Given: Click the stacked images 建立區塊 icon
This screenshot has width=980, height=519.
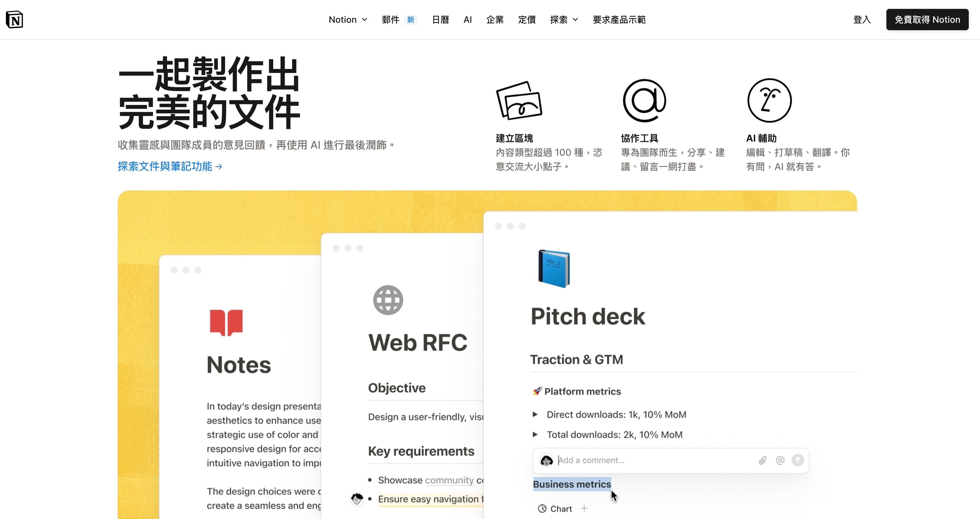Looking at the screenshot, I should (519, 100).
